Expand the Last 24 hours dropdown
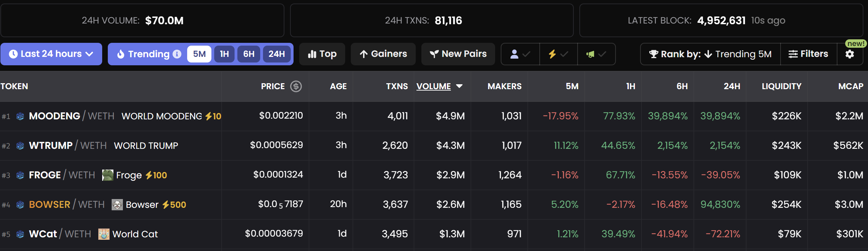The height and width of the screenshot is (251, 868). (x=51, y=54)
